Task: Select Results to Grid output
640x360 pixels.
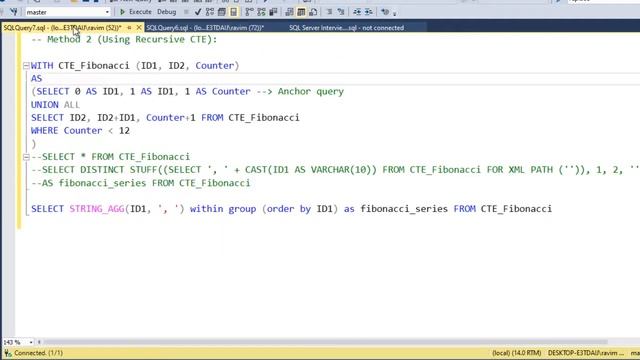Action: coord(301,12)
